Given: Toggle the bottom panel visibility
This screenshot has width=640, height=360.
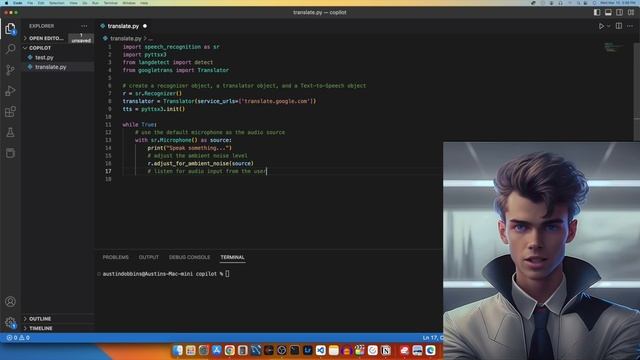Looking at the screenshot, I should point(608,13).
